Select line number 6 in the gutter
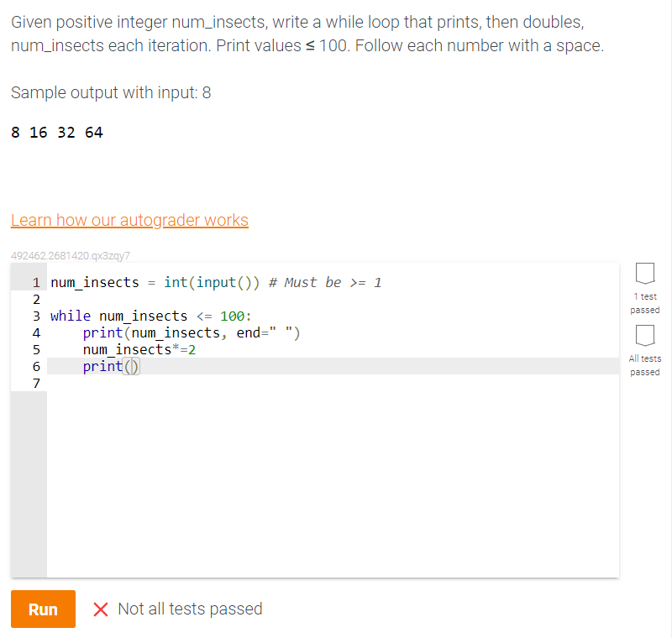Viewport: 672px width, 638px height. point(36,366)
